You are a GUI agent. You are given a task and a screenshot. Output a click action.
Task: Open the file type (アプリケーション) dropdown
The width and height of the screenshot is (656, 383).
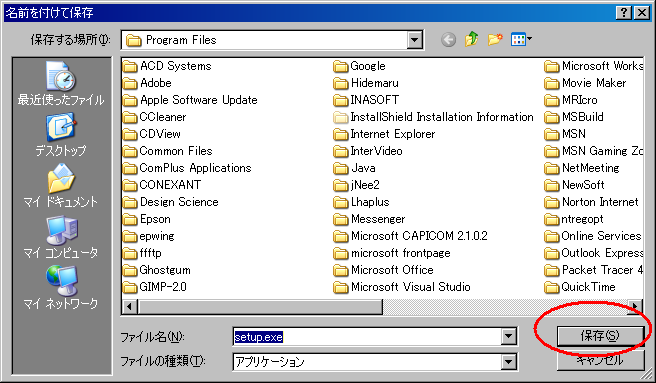[x=508, y=362]
